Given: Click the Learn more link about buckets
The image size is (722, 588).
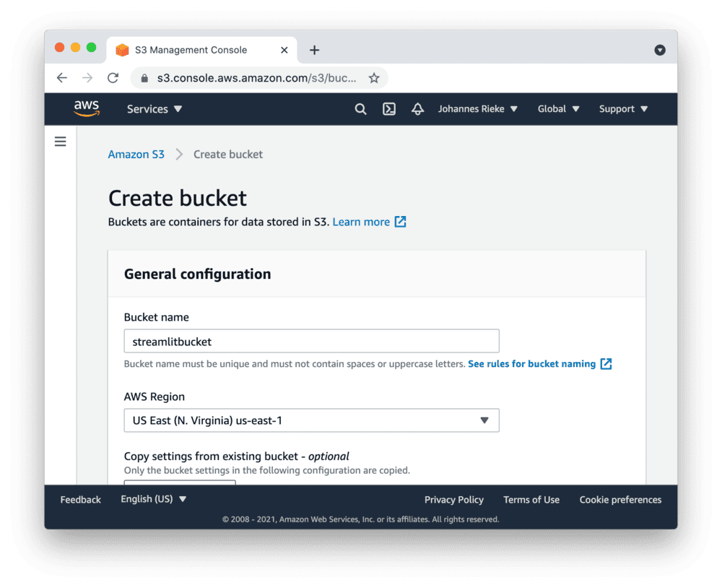Looking at the screenshot, I should click(362, 222).
